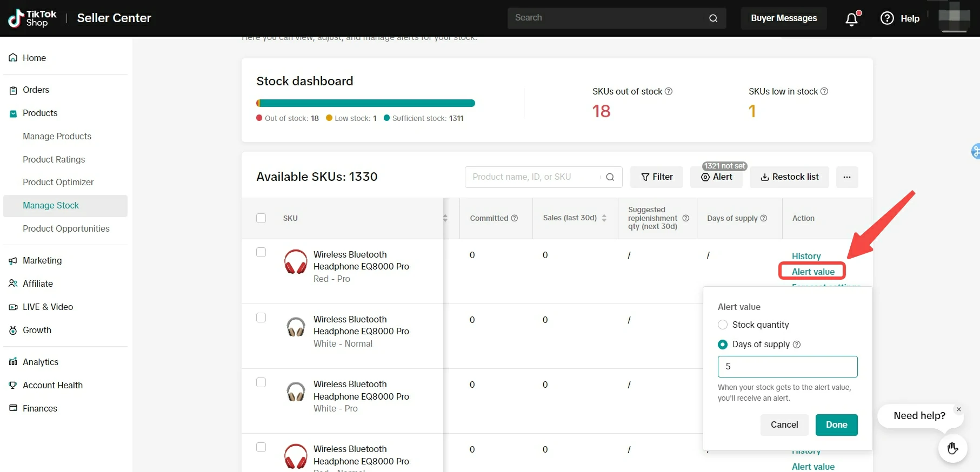Sort by Sales (last 30d) column arrows
The width and height of the screenshot is (980, 472).
[604, 218]
